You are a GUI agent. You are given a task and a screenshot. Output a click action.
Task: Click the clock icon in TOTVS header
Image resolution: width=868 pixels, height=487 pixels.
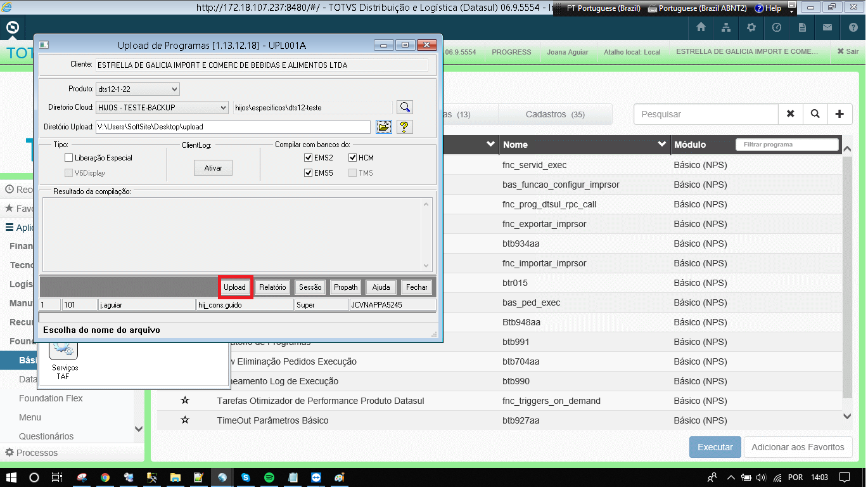pyautogui.click(x=777, y=27)
